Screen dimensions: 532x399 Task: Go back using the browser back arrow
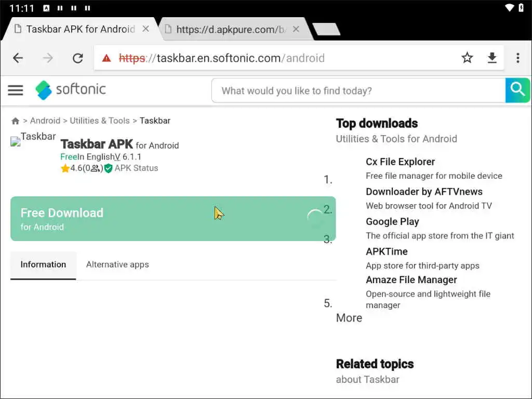pyautogui.click(x=18, y=58)
